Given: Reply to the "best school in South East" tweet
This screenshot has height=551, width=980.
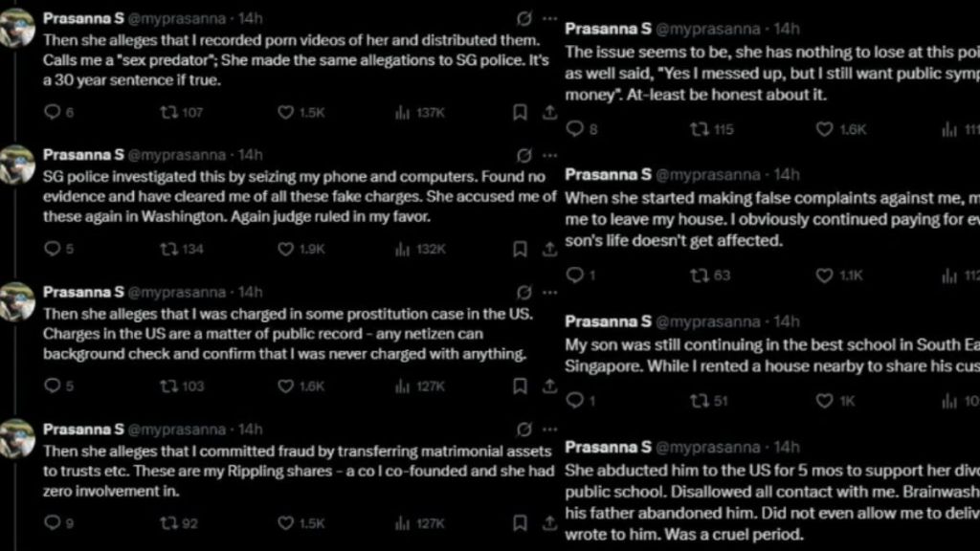Looking at the screenshot, I should [x=574, y=402].
